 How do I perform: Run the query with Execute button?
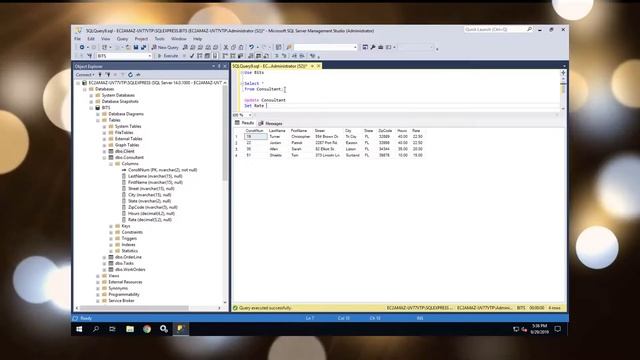168,56
